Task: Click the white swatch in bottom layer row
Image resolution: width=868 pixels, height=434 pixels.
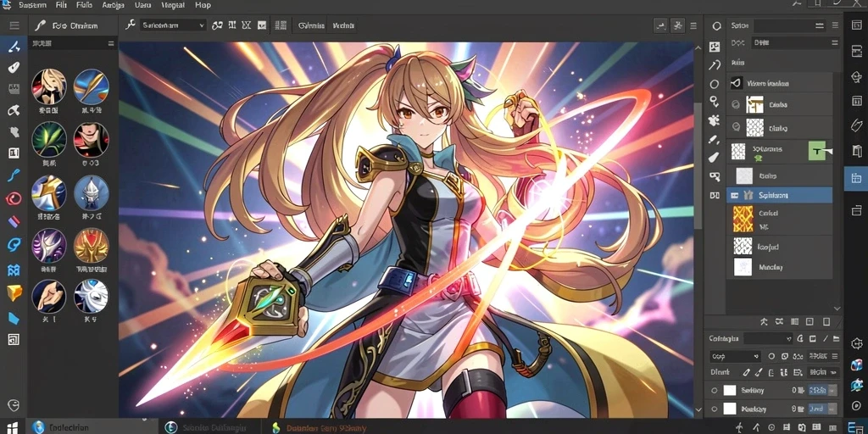Action: pos(730,409)
